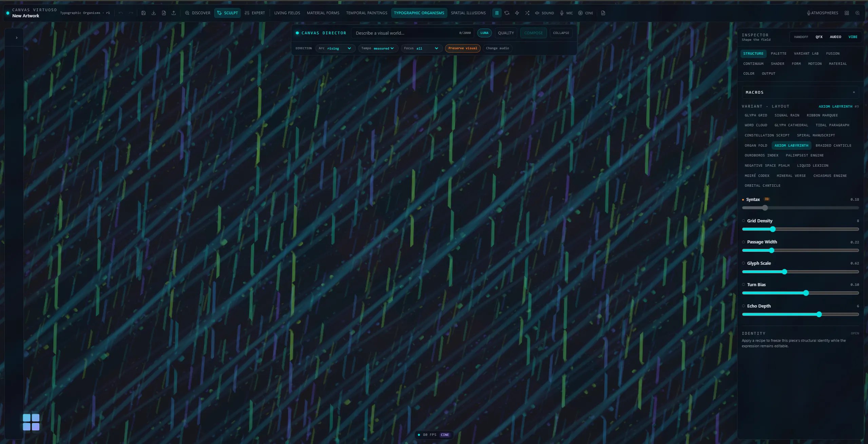Click the Quality button
Image resolution: width=868 pixels, height=444 pixels.
coord(506,33)
